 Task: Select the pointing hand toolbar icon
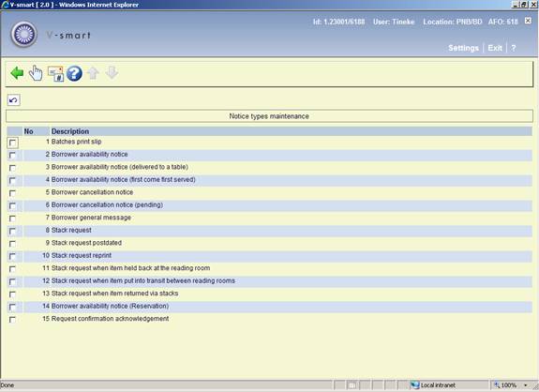click(36, 73)
